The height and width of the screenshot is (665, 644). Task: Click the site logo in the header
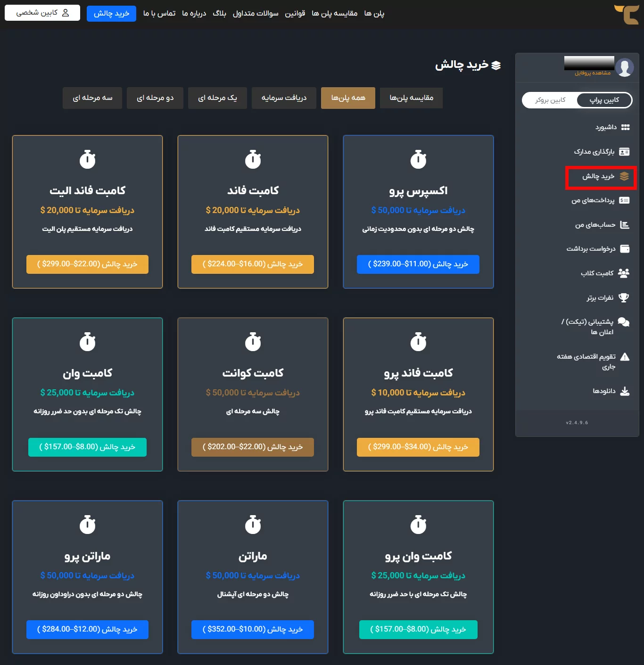click(x=627, y=14)
